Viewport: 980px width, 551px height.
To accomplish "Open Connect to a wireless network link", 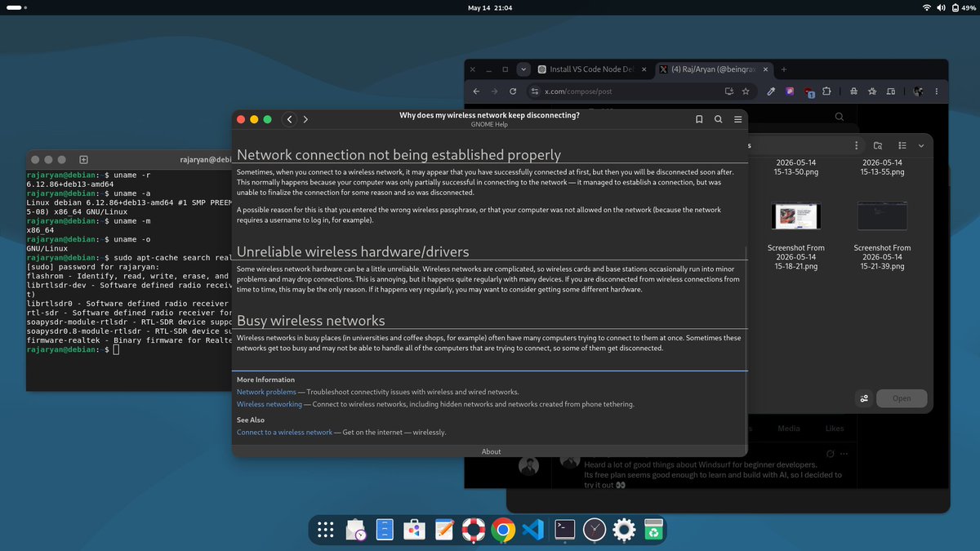I will (284, 432).
